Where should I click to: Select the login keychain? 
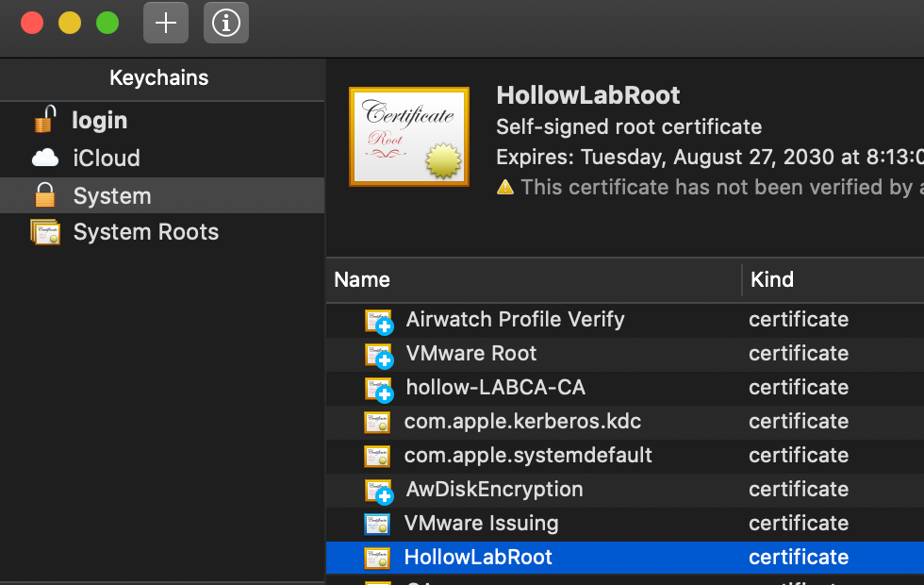click(99, 121)
